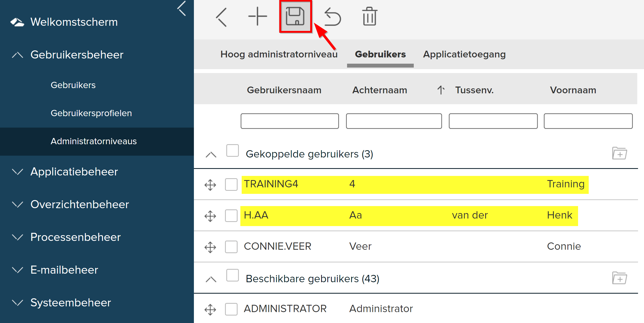Click the Achternaam filter field

(x=394, y=121)
